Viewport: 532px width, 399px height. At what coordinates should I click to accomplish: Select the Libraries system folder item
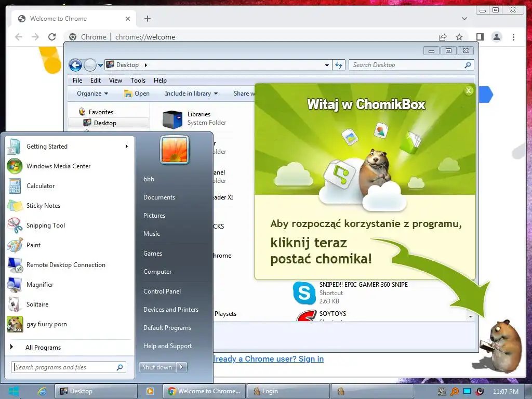tap(194, 119)
